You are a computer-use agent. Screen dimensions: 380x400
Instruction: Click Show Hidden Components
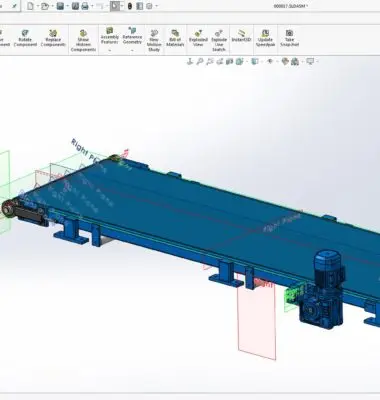coord(83,41)
